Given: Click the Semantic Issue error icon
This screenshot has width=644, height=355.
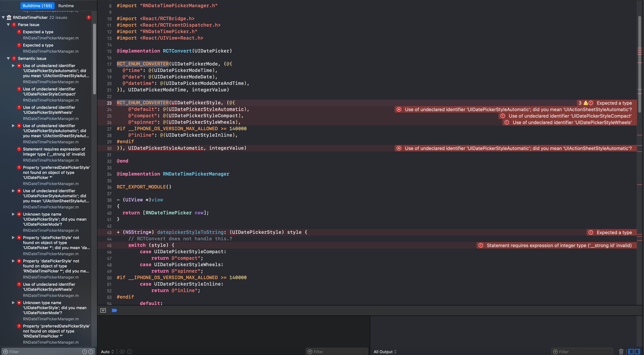Looking at the screenshot, I should tap(14, 59).
